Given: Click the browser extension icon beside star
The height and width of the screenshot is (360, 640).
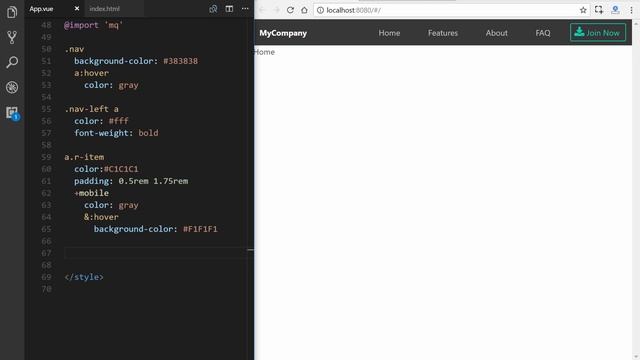Looking at the screenshot, I should coord(599,10).
